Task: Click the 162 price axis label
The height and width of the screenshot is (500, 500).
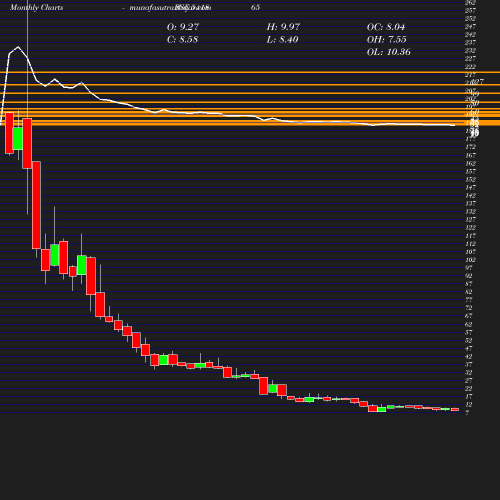Action: coord(470,163)
